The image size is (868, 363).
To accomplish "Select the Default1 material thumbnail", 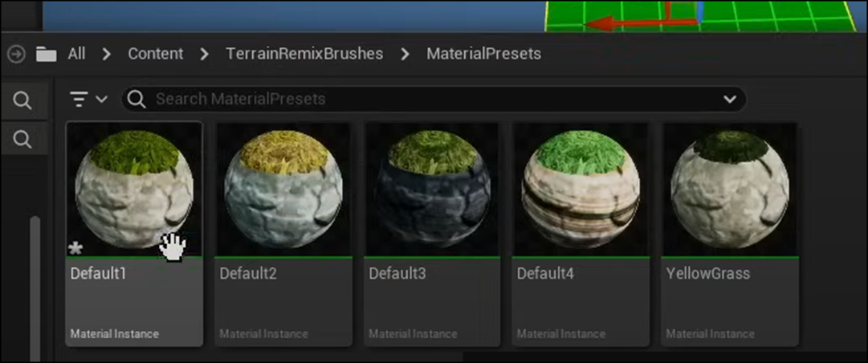I will tap(135, 190).
